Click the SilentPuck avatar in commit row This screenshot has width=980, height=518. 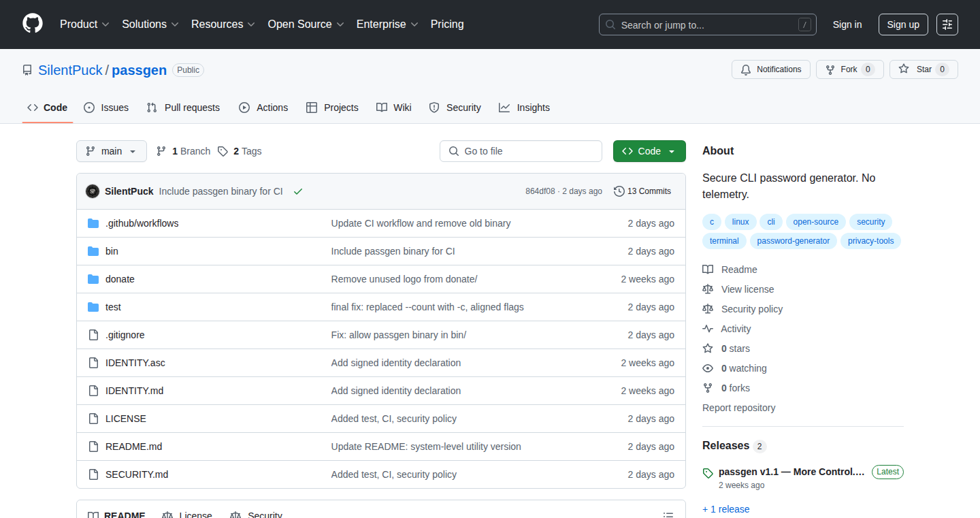(93, 191)
